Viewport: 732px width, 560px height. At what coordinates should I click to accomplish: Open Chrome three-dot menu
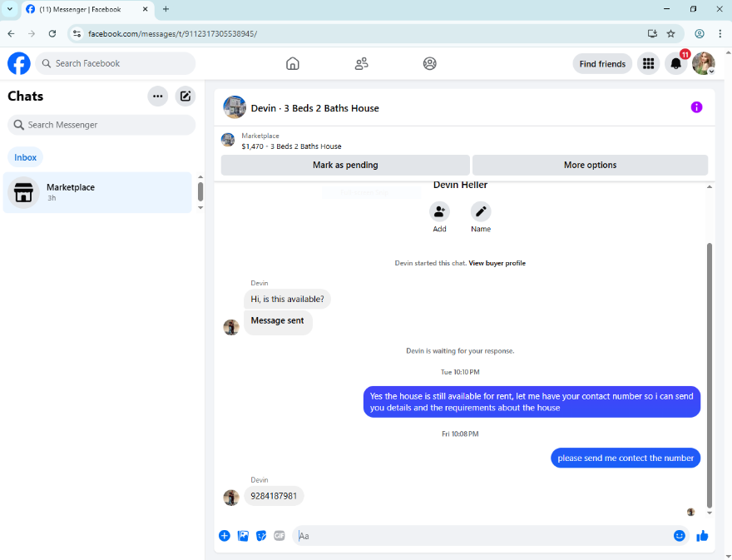coord(720,33)
